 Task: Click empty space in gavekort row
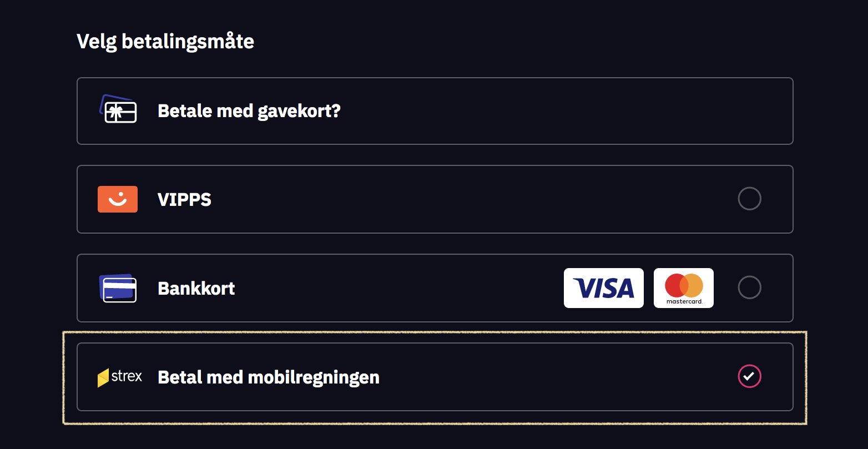click(x=555, y=111)
